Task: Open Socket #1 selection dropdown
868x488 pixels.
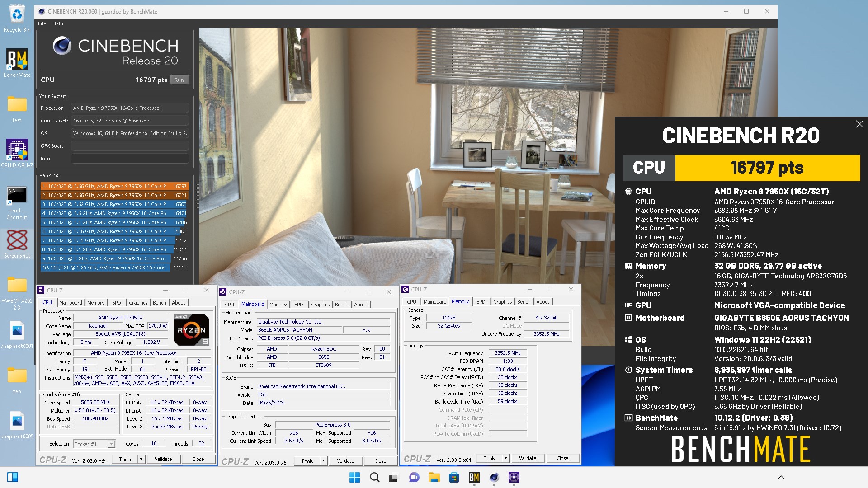Action: tap(94, 444)
